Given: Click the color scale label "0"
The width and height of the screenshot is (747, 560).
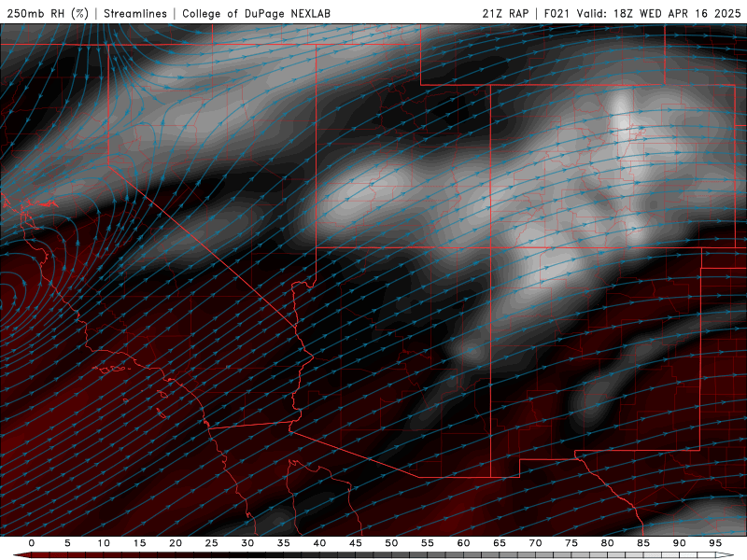Looking at the screenshot, I should [x=32, y=543].
